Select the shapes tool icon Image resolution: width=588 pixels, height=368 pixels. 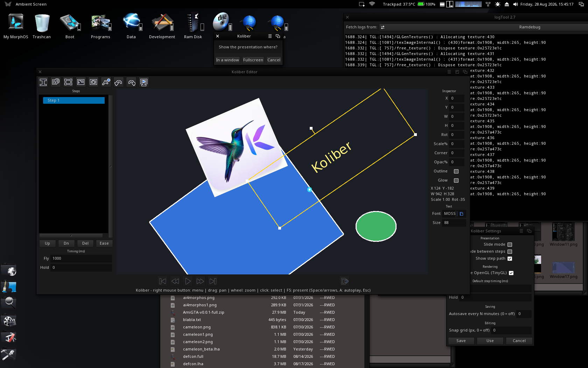56,82
